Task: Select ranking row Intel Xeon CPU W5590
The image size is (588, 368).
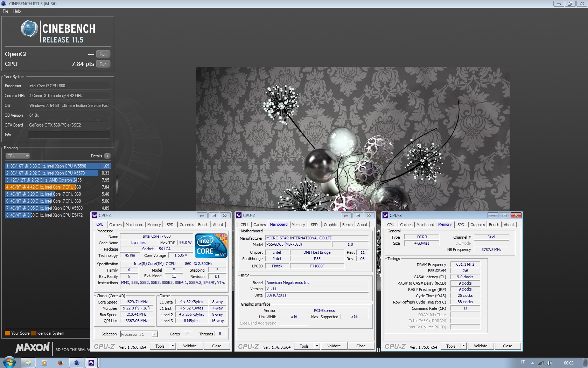Action: [58, 166]
